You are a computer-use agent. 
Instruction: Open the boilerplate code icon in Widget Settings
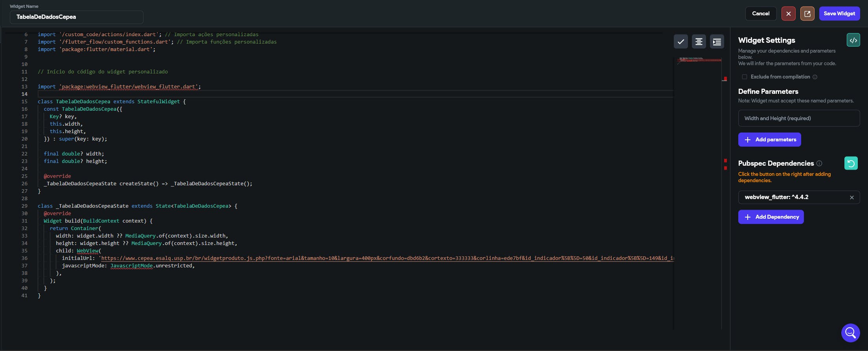pyautogui.click(x=853, y=40)
